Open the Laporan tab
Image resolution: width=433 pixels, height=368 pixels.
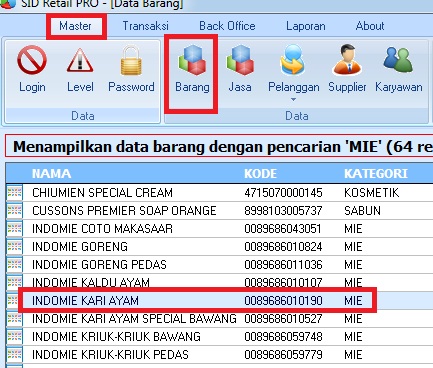click(x=306, y=26)
